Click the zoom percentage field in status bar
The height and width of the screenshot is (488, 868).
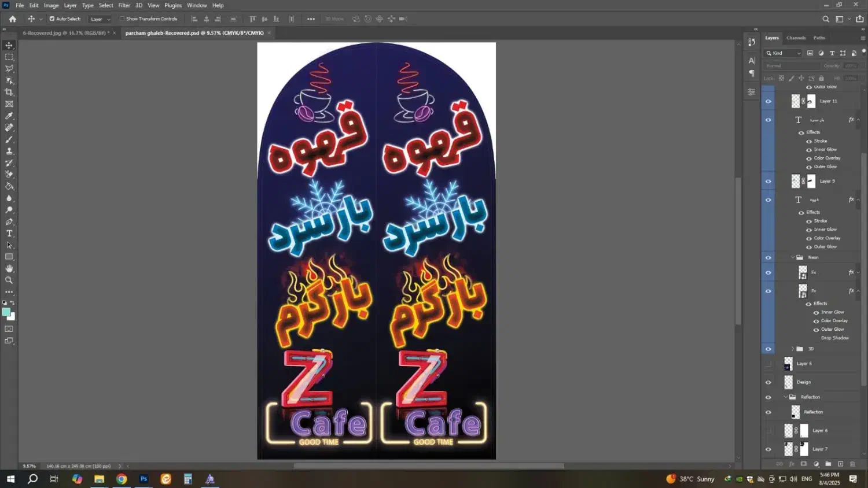point(30,466)
